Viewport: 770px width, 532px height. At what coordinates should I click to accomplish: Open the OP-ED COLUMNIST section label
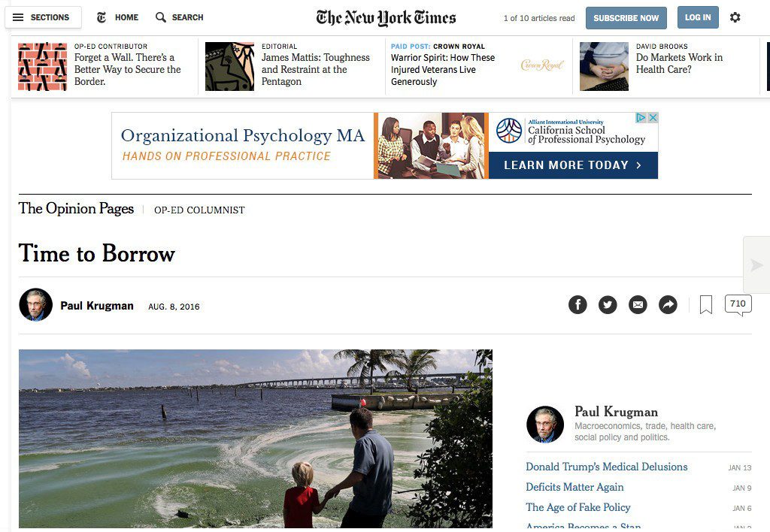pyautogui.click(x=199, y=210)
